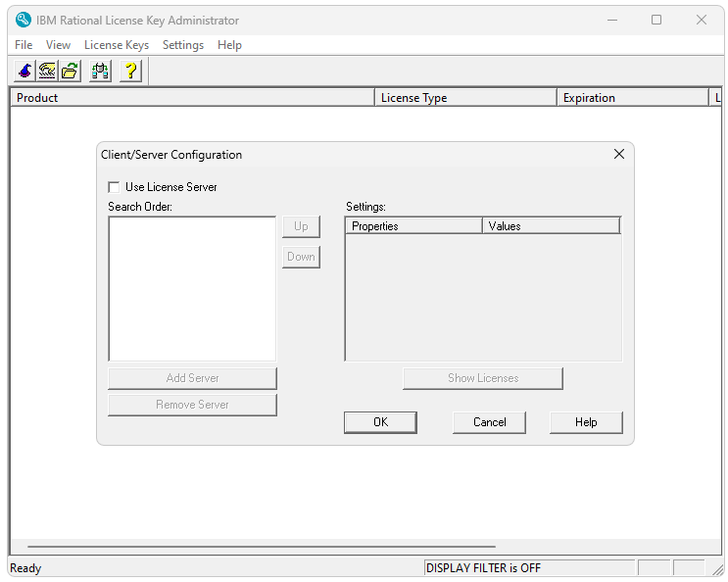Click the Values column header
The image size is (728, 582).
(551, 226)
